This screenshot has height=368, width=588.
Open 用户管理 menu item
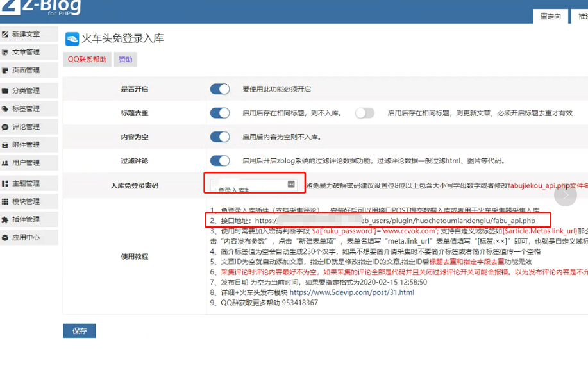click(29, 163)
